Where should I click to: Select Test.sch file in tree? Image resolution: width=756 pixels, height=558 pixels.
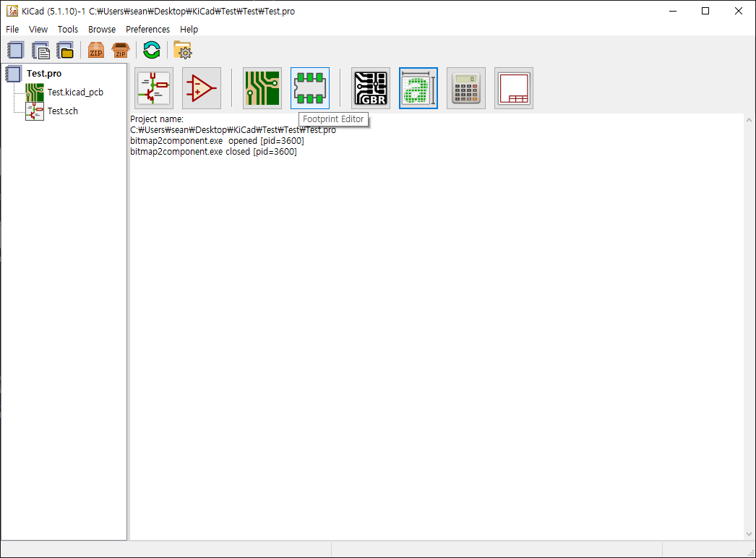click(63, 111)
